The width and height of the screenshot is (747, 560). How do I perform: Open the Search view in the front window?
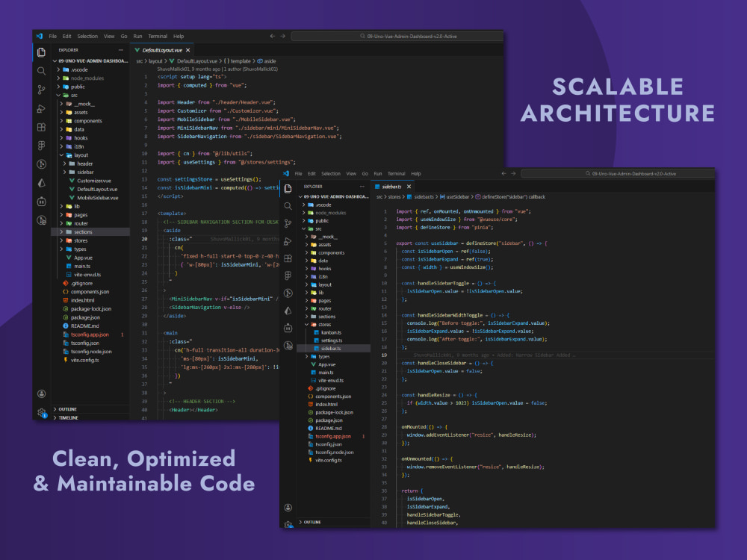(x=288, y=206)
